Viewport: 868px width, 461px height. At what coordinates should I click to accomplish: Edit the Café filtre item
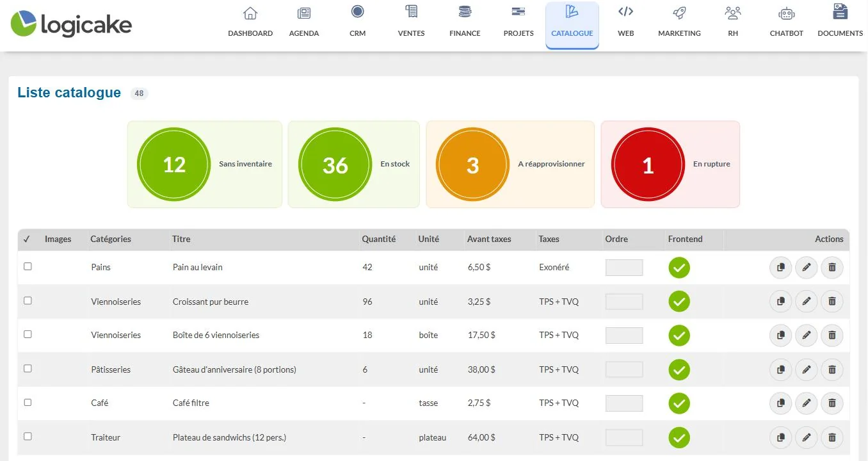coord(807,403)
